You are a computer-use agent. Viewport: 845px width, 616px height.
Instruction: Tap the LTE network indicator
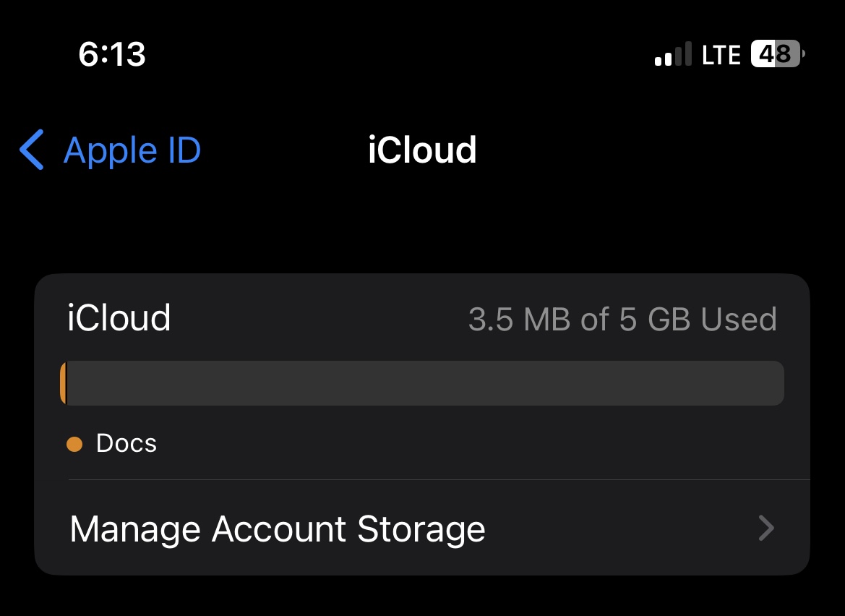point(721,55)
